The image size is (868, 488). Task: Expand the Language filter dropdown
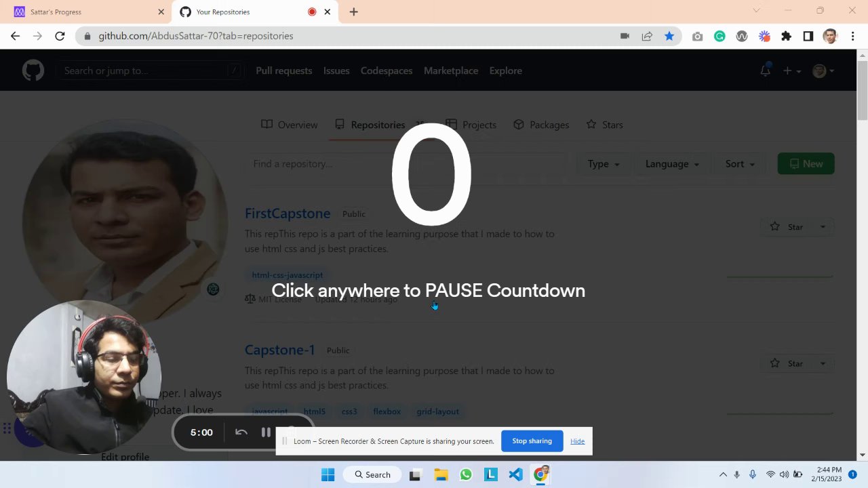(x=673, y=164)
